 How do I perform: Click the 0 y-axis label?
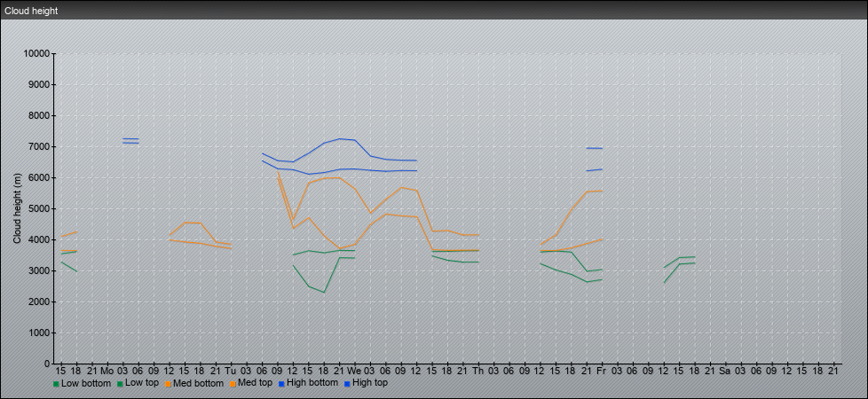pyautogui.click(x=48, y=364)
